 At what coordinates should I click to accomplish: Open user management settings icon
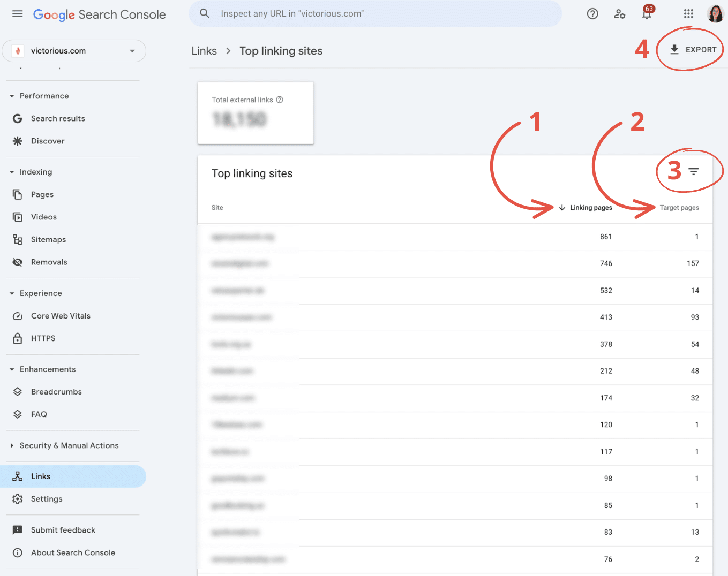point(620,14)
